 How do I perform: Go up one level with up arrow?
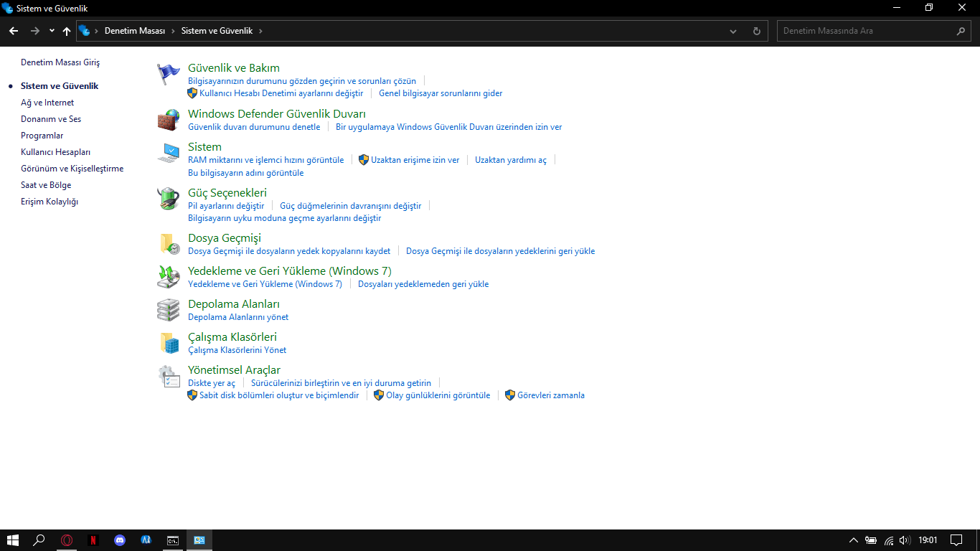click(x=67, y=31)
